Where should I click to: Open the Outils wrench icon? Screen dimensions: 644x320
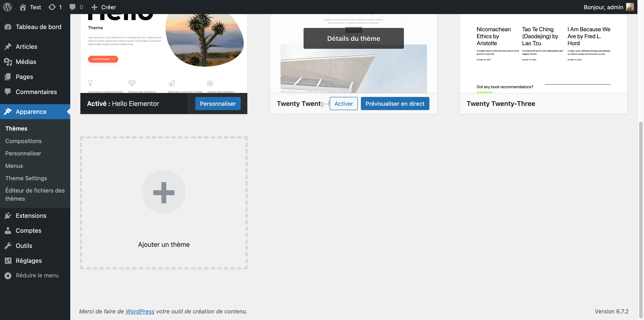point(8,245)
